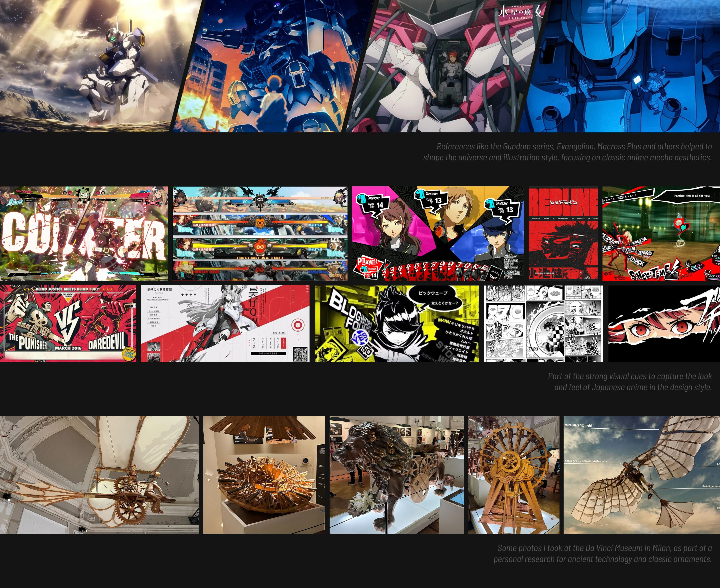
Task: Open the COUNTER fighting game screenshot
Action: pyautogui.click(x=84, y=233)
